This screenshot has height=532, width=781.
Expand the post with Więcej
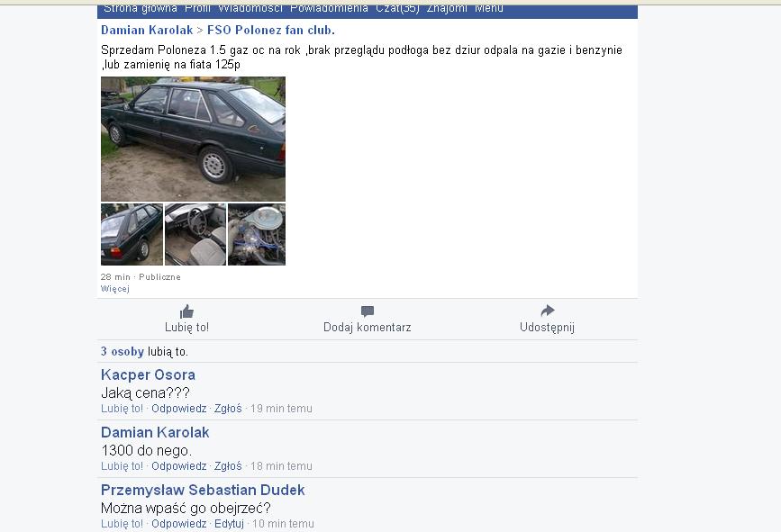115,289
